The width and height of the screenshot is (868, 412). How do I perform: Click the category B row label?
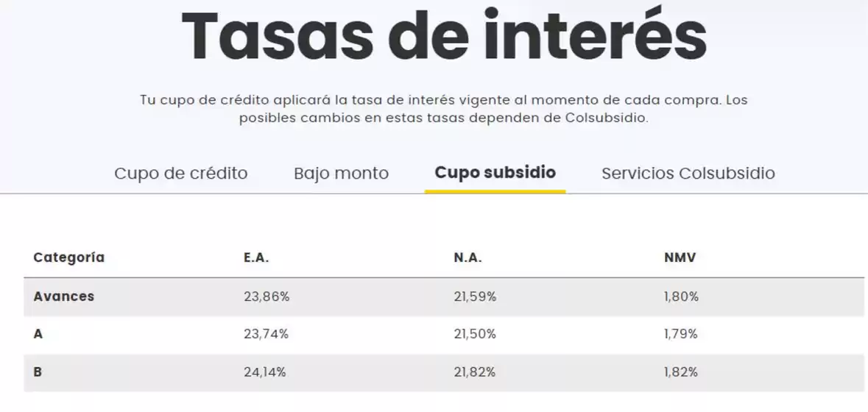pyautogui.click(x=38, y=372)
